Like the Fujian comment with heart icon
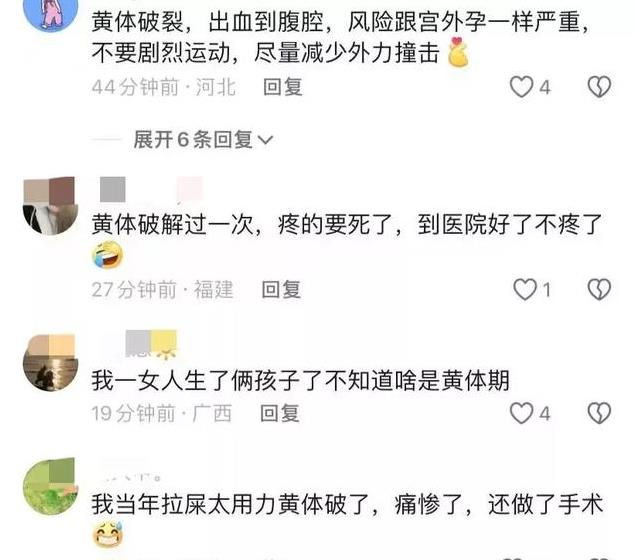The image size is (636, 560). [525, 290]
